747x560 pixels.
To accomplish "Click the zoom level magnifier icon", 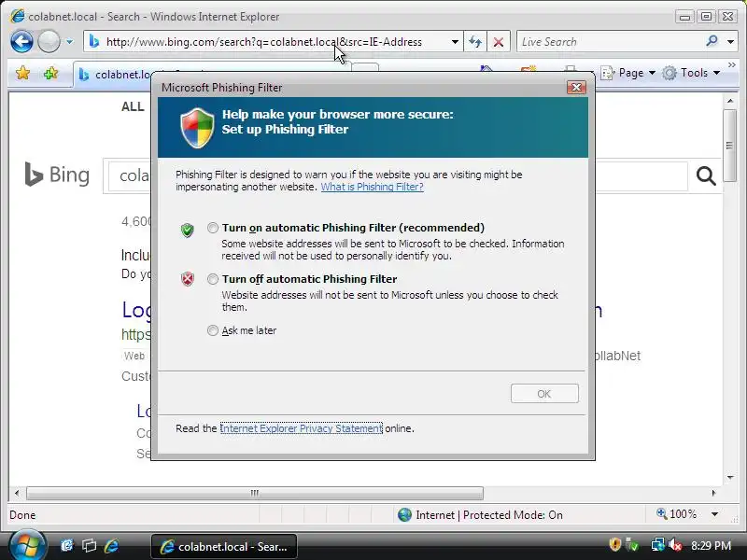I will [x=661, y=514].
